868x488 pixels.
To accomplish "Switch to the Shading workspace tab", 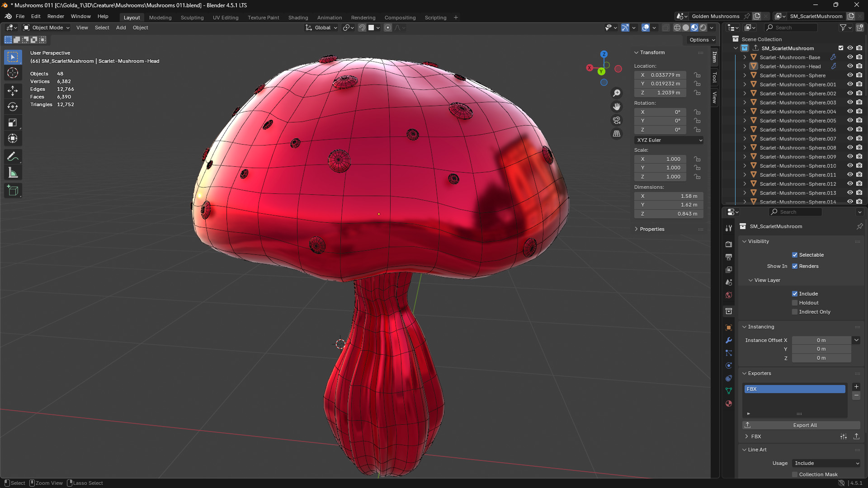I will (298, 18).
